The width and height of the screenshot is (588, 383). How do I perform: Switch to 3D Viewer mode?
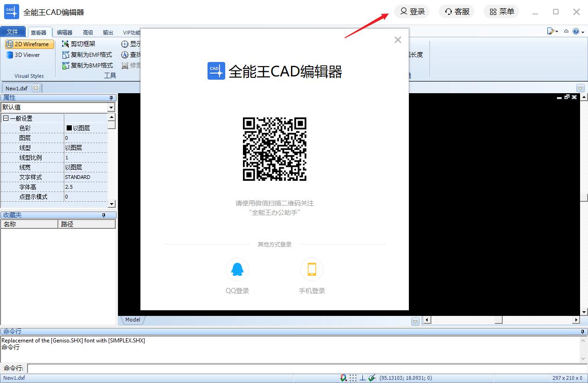(23, 55)
